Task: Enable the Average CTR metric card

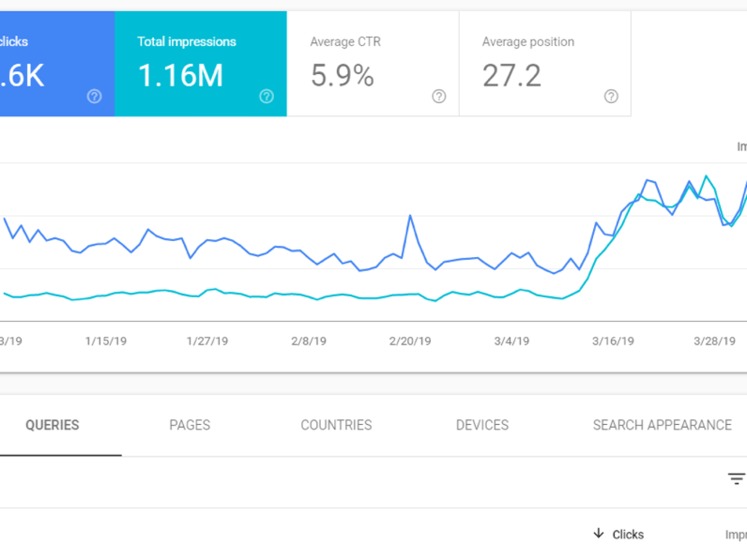Action: tap(373, 63)
